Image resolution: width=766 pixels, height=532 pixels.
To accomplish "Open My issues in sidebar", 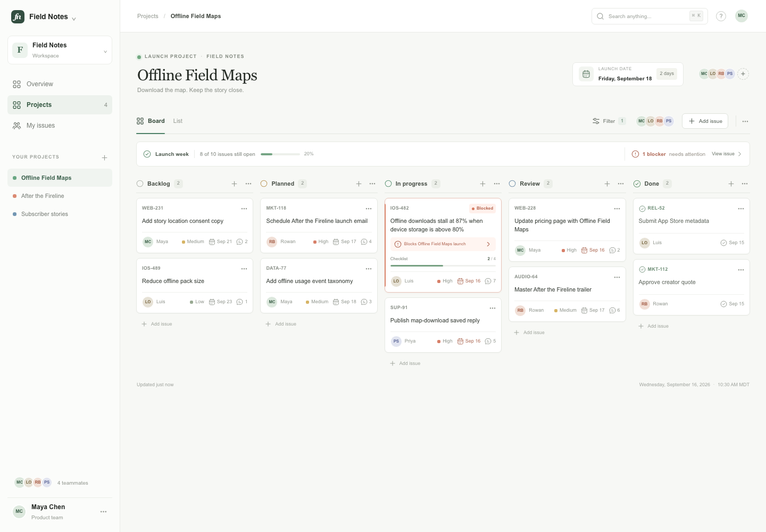I will point(60,126).
